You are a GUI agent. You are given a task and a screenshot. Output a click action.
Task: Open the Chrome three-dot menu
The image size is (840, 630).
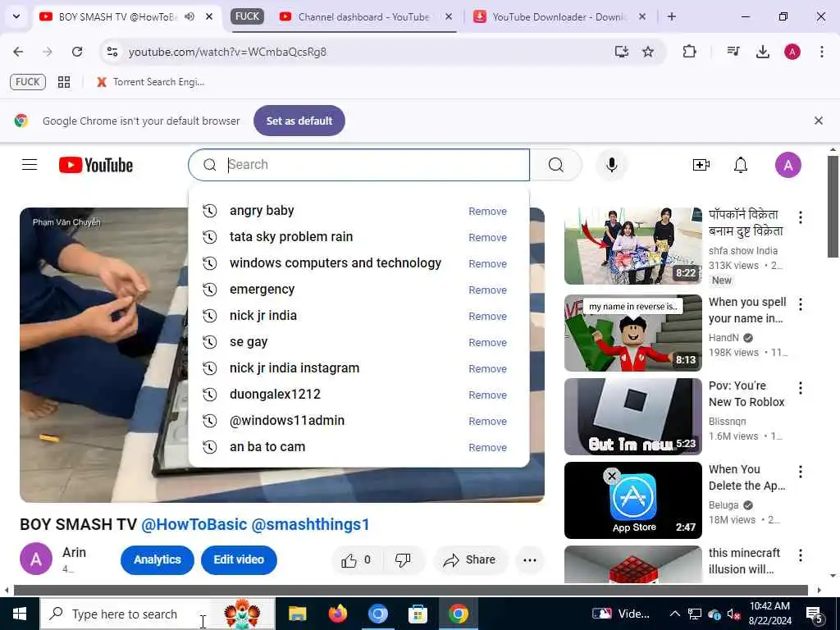(x=822, y=52)
